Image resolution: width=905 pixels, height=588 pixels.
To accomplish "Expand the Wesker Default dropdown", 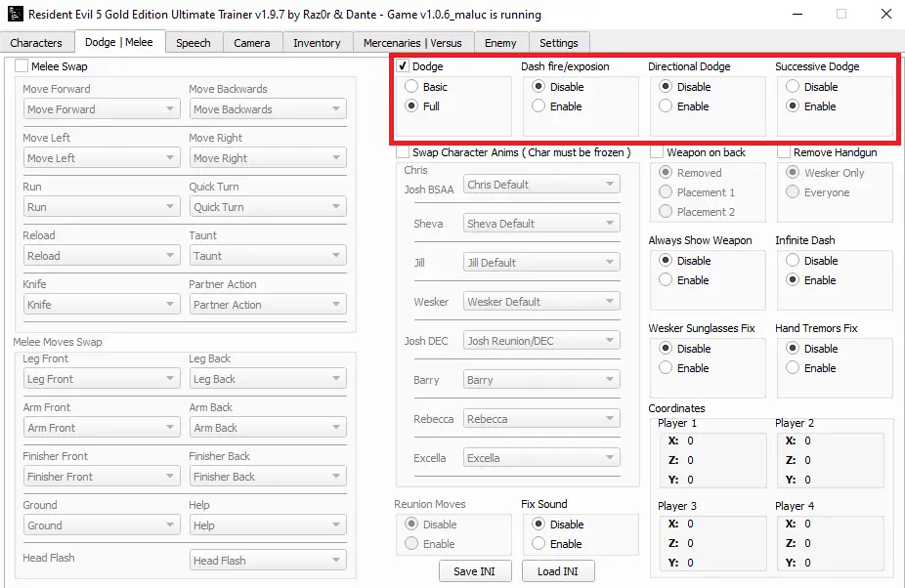I will click(541, 302).
